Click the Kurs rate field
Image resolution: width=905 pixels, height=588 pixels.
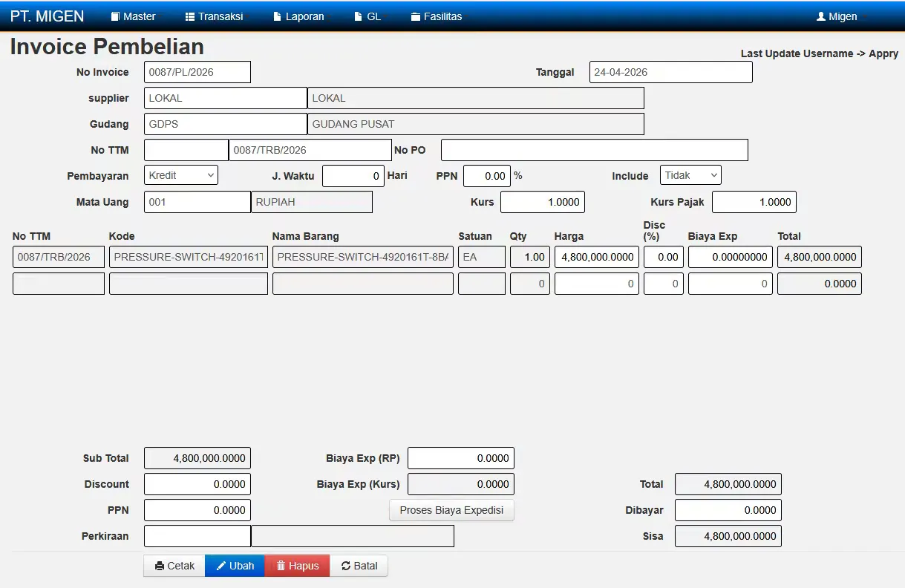543,202
